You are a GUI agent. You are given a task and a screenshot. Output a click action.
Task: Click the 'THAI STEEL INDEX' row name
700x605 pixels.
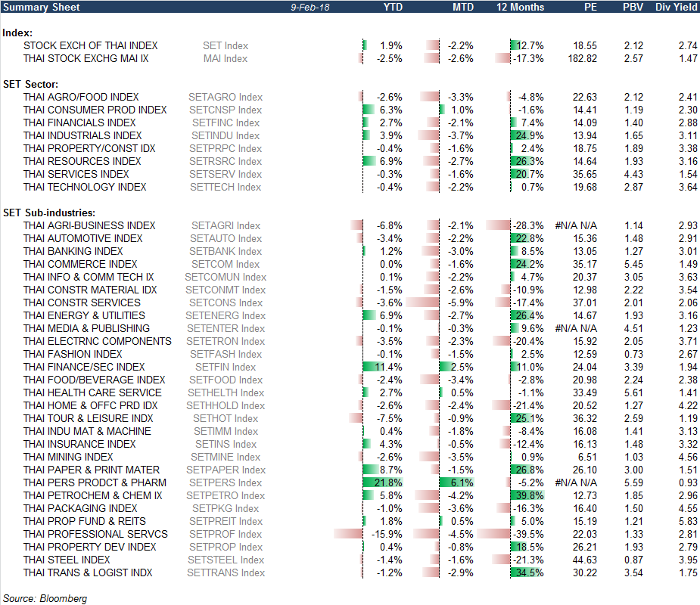coord(67,560)
